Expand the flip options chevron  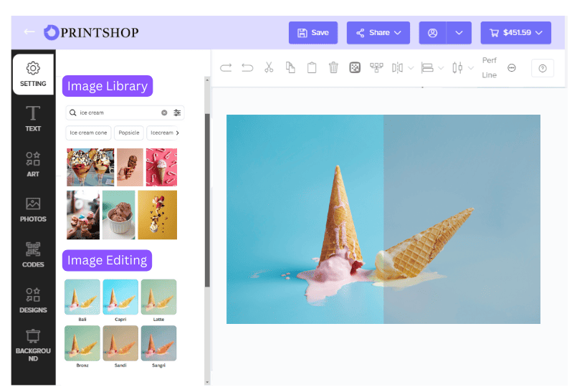tap(411, 68)
